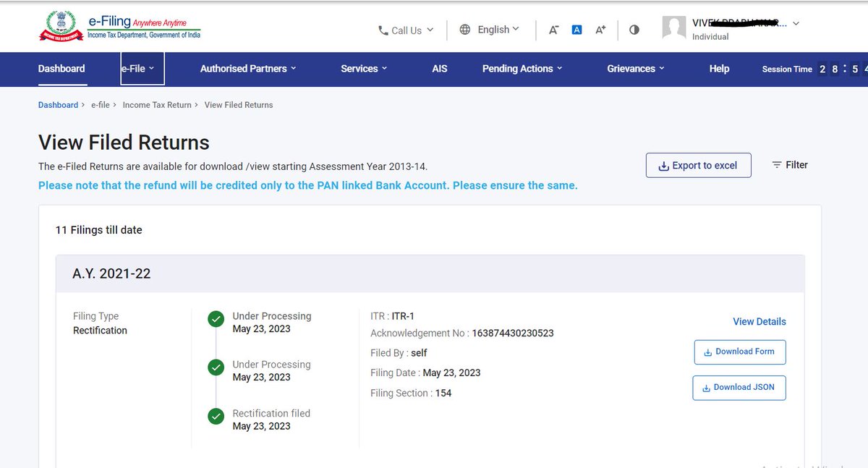The image size is (868, 468).
Task: Click top Under Processing green check icon
Action: tap(216, 319)
